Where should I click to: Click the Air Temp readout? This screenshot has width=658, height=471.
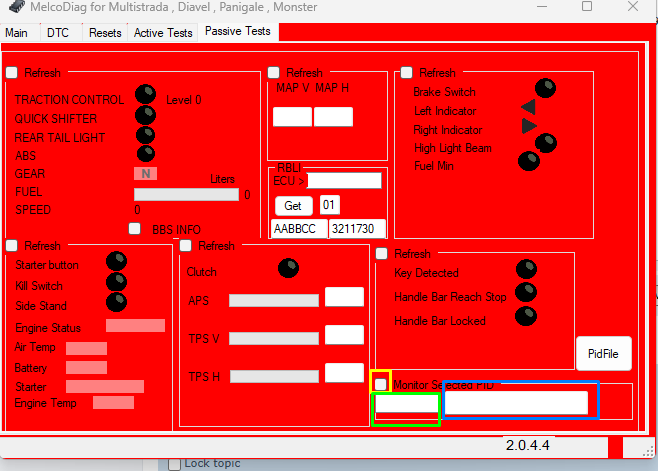[x=86, y=348]
